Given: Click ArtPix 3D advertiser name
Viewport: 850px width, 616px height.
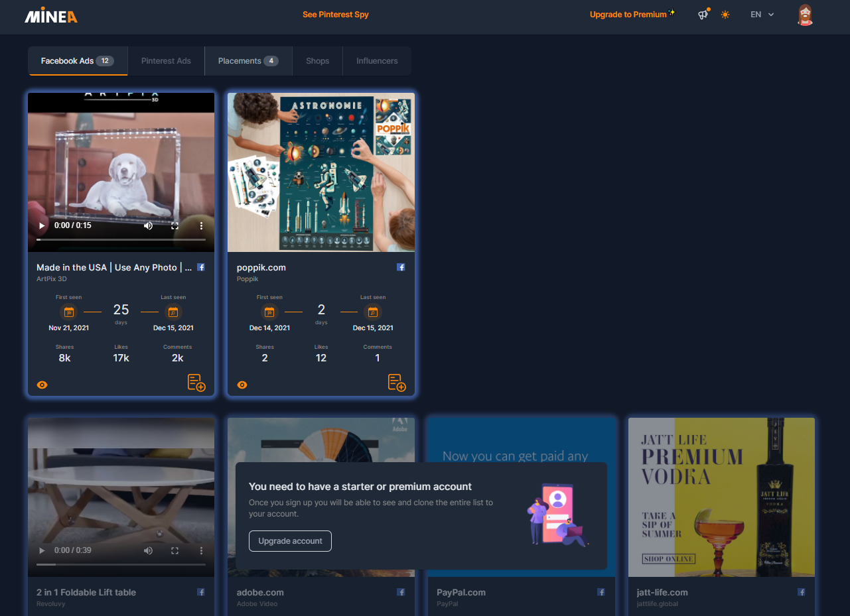Looking at the screenshot, I should (52, 279).
